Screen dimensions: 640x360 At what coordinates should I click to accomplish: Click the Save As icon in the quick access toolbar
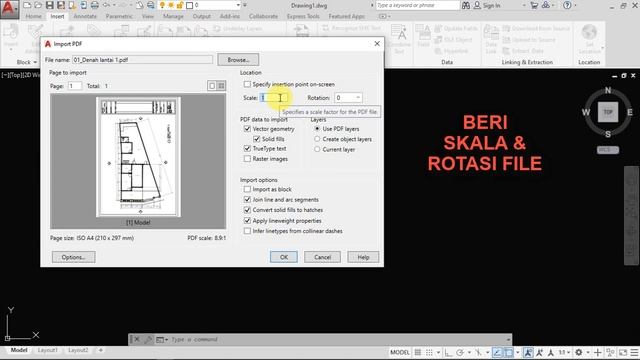(x=61, y=5)
